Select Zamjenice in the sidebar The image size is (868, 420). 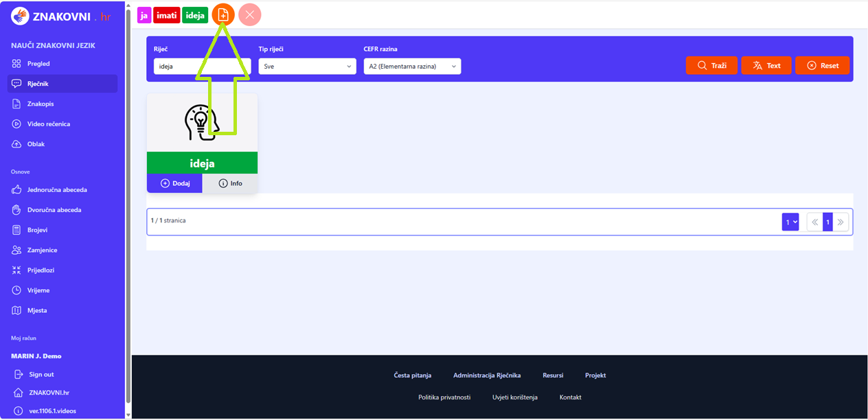[42, 250]
